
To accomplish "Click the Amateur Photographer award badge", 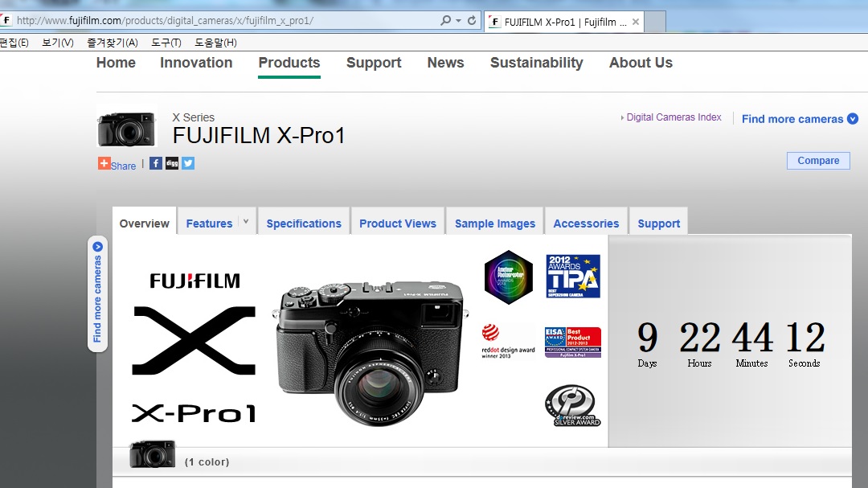I will click(x=508, y=277).
